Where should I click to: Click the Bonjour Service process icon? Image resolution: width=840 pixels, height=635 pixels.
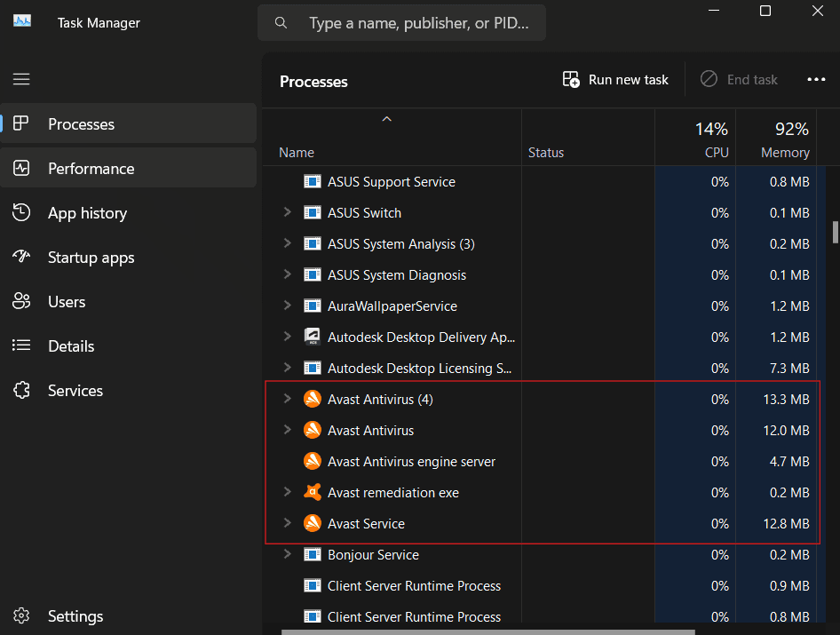tap(313, 554)
